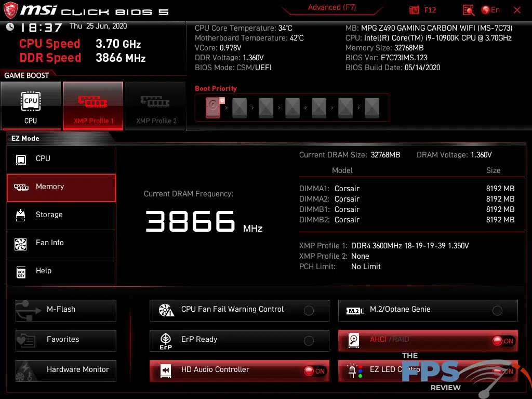Click the DIMMB2 Corsair row

(407, 220)
